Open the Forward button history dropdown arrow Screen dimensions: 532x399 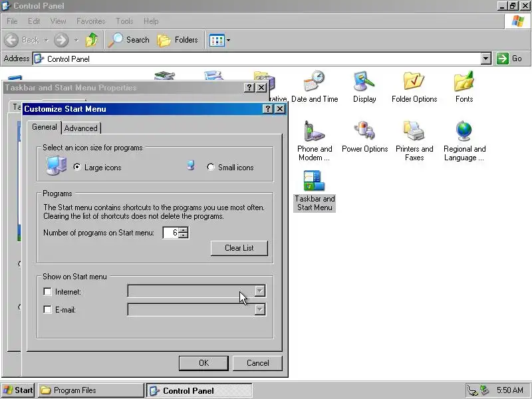click(76, 40)
